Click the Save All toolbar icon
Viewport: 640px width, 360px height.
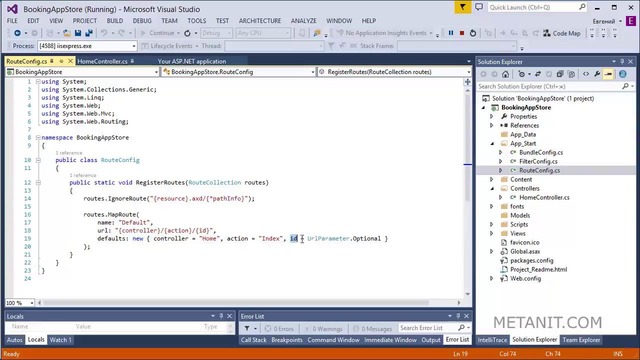pos(89,33)
